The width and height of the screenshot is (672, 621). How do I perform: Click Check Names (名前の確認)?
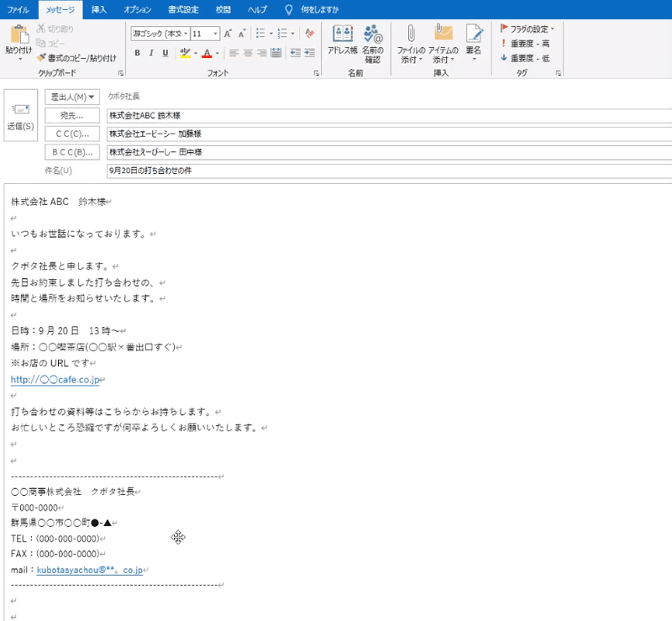(x=372, y=44)
